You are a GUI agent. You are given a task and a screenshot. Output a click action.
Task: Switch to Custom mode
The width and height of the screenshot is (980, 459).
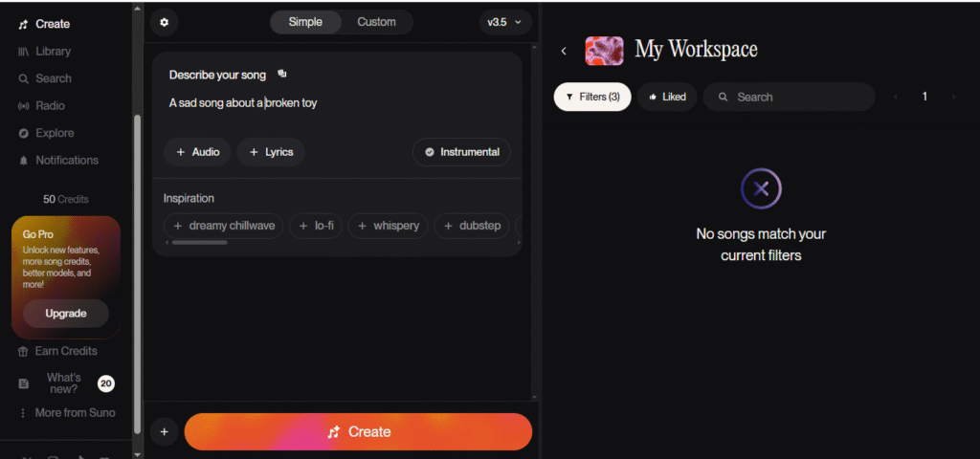tap(376, 22)
